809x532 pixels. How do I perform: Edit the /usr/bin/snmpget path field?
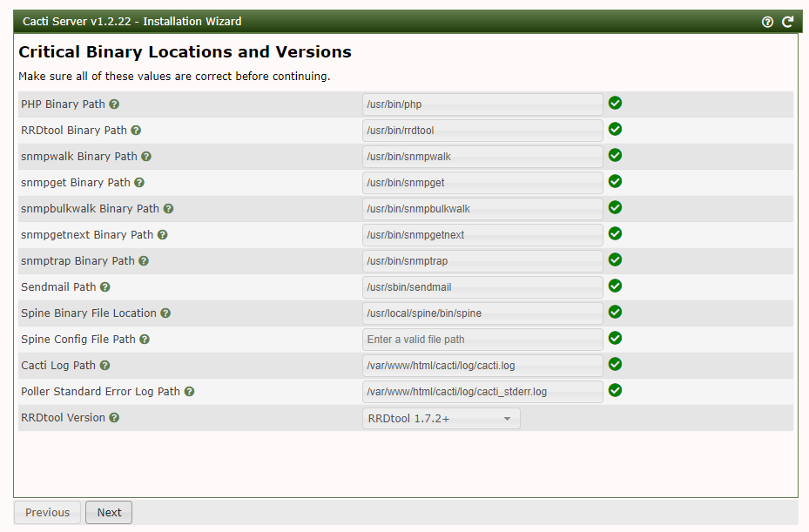tap(482, 183)
